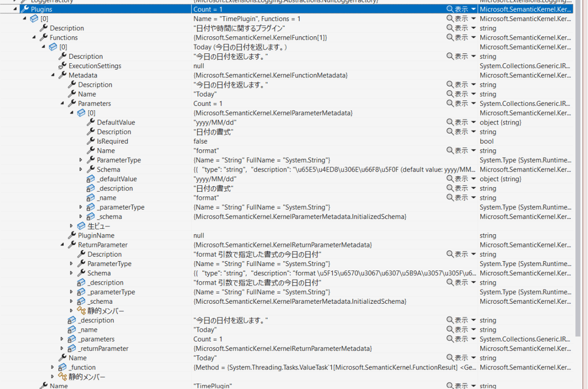
Task: Click the DefaultValue property wrench icon
Action: point(91,122)
